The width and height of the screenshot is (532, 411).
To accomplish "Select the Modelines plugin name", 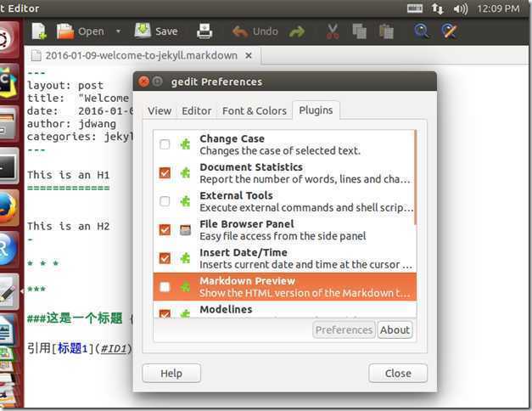I will pos(226,309).
